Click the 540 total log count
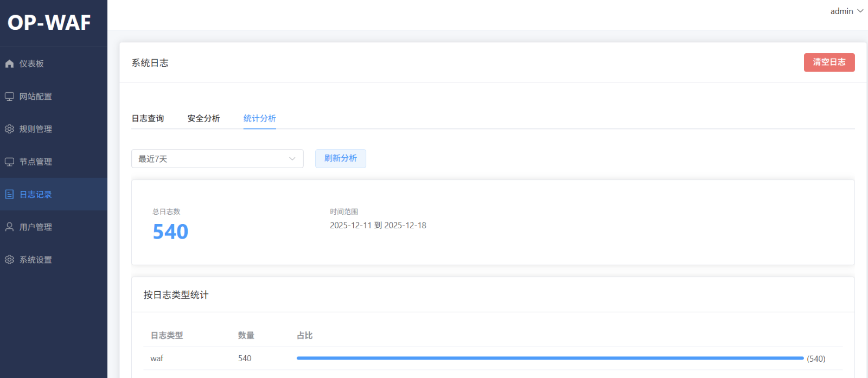 click(170, 232)
